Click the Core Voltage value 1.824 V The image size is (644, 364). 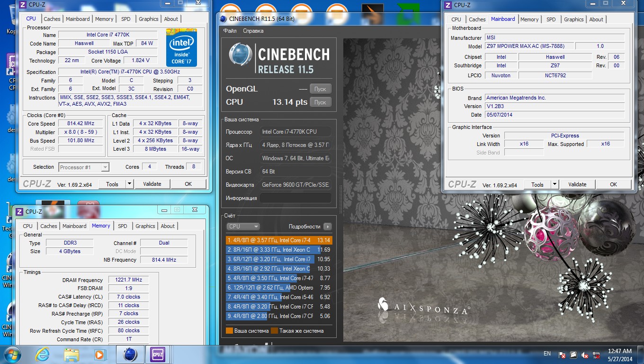[x=141, y=60]
